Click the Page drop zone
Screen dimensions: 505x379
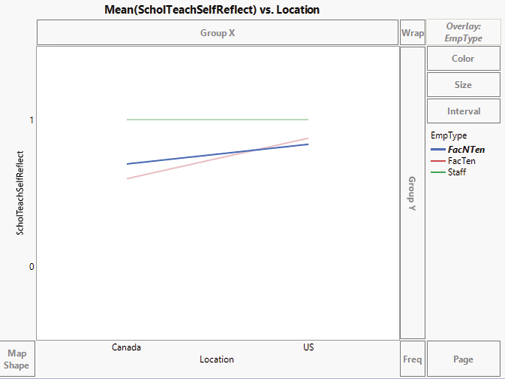click(463, 359)
